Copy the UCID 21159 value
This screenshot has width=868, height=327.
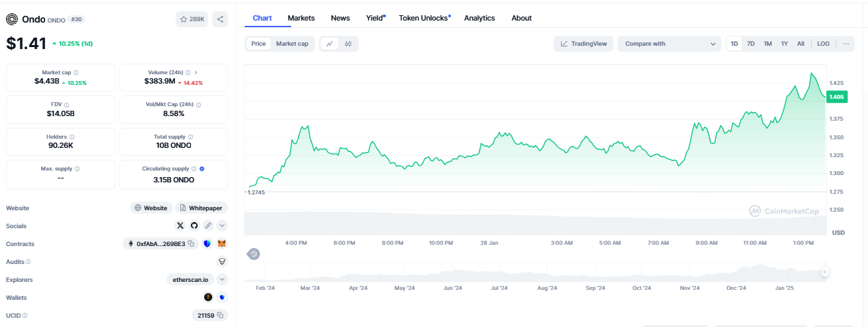(220, 315)
